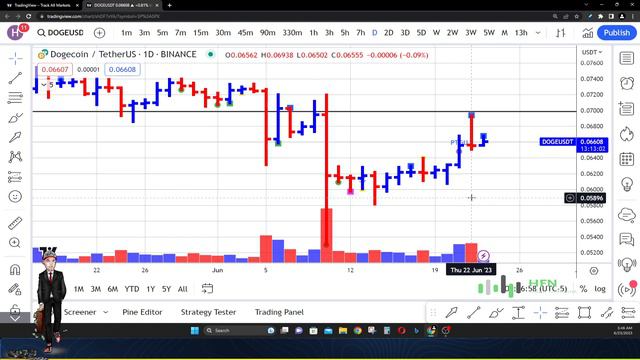Open the USDT currency dropdown

[x=592, y=52]
